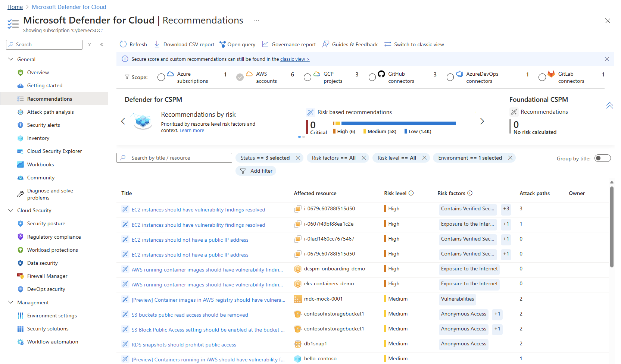Click the Refresh icon in toolbar
This screenshot has width=621, height=364.
coord(123,44)
